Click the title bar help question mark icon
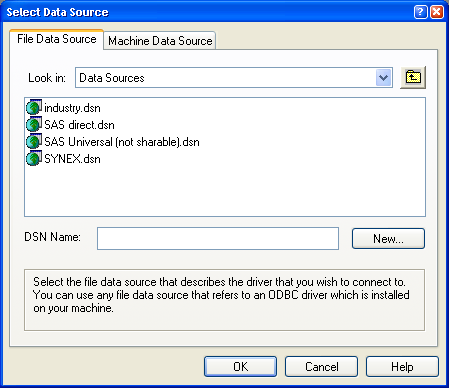 [420, 12]
